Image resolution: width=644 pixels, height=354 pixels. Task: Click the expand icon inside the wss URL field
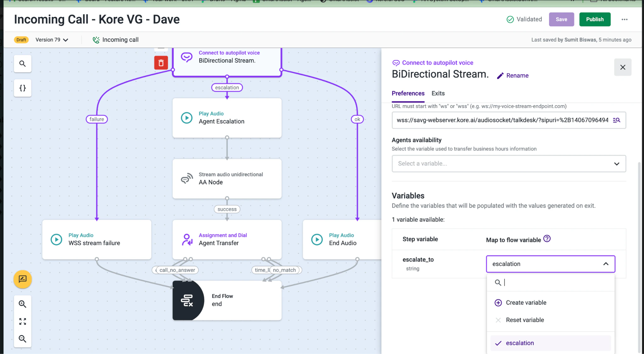[617, 120]
